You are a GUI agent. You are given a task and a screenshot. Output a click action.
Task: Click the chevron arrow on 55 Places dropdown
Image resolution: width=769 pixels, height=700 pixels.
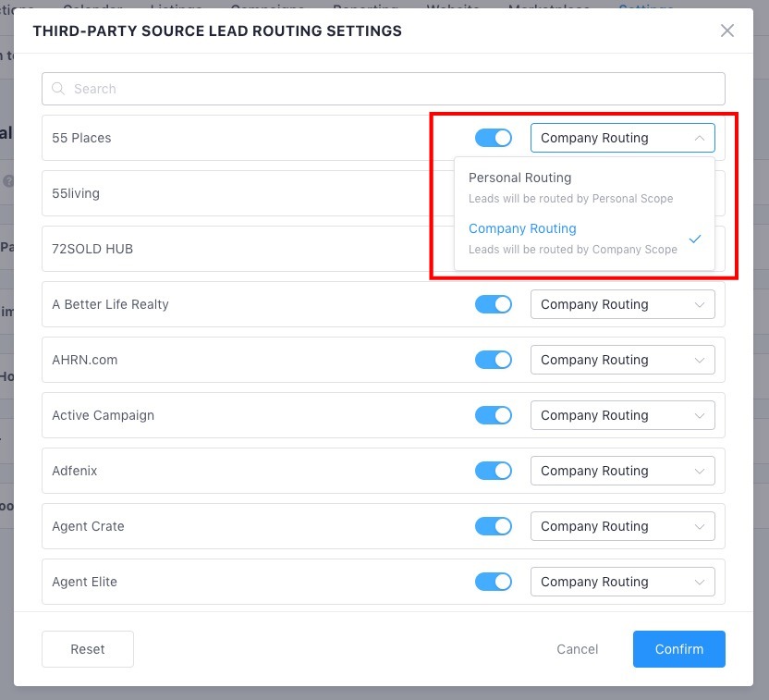pyautogui.click(x=699, y=138)
